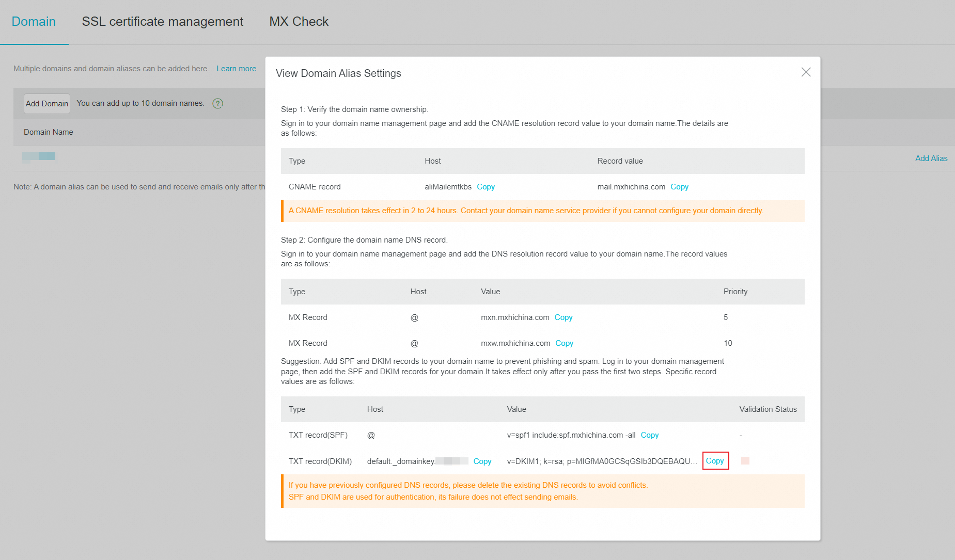Click the Domain Name column header

coord(49,132)
